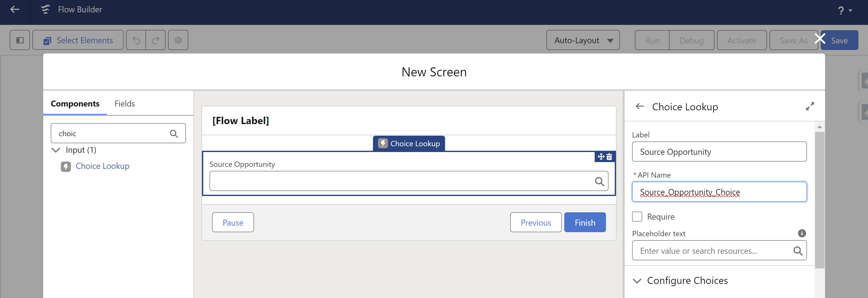Open flow settings gear icon
The width and height of the screenshot is (868, 298).
click(x=178, y=40)
